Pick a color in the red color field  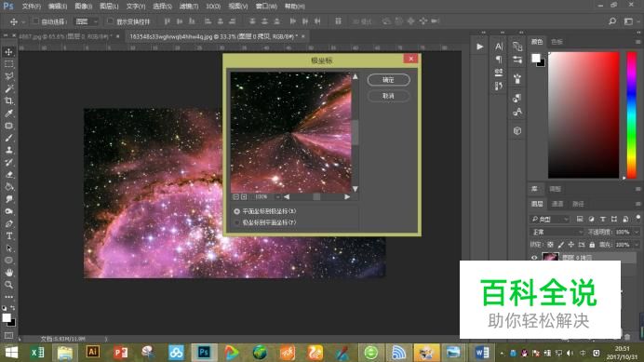click(x=584, y=115)
